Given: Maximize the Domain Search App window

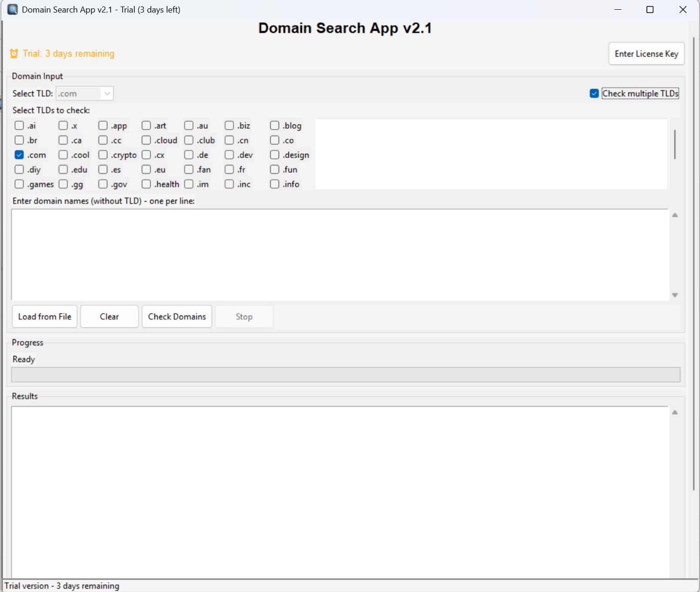Looking at the screenshot, I should 650,9.
